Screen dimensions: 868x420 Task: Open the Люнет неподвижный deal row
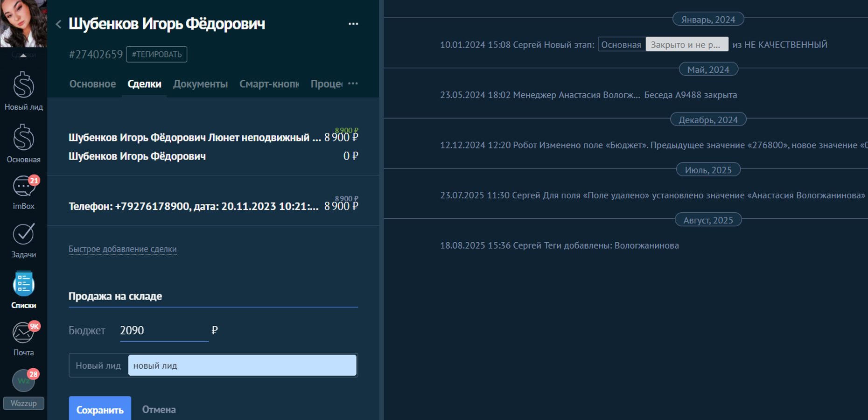pyautogui.click(x=195, y=138)
